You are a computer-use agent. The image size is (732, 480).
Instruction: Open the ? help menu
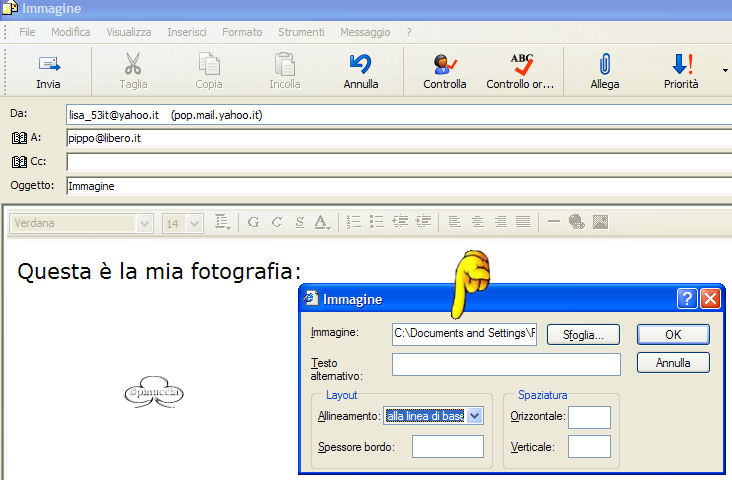click(x=409, y=32)
